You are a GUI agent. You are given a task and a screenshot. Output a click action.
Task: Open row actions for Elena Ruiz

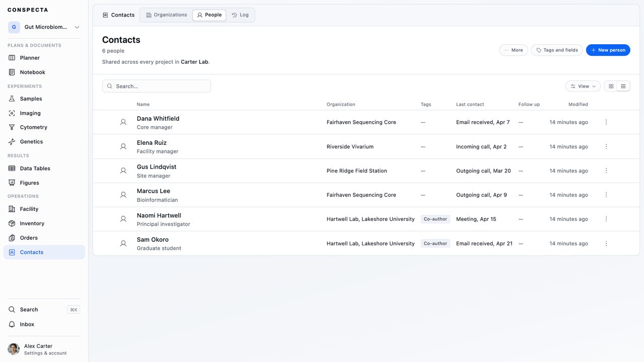(x=606, y=147)
